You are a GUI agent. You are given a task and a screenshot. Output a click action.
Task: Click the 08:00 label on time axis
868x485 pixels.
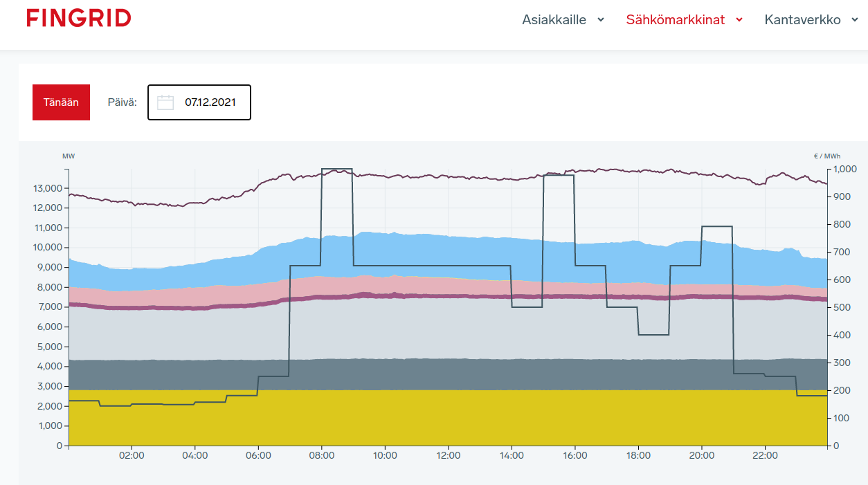[x=322, y=456]
